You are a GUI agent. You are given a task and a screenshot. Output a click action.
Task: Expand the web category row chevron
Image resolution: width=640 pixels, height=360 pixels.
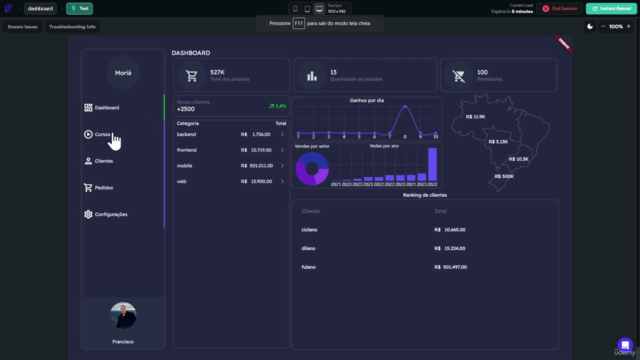tap(282, 181)
